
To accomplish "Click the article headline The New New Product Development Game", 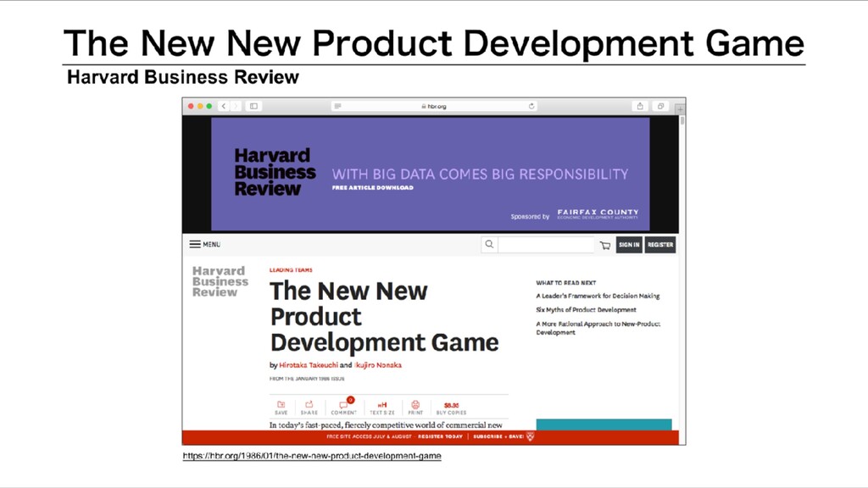I will pos(384,317).
